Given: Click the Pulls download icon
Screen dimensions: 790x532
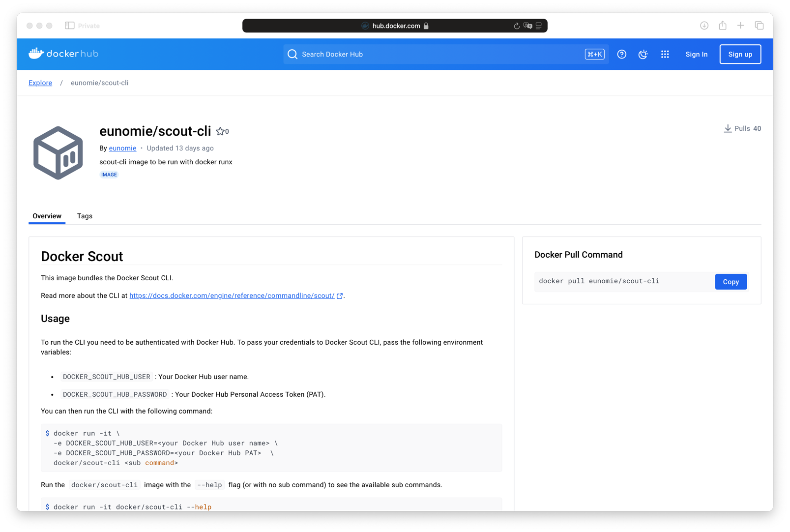Looking at the screenshot, I should point(728,128).
